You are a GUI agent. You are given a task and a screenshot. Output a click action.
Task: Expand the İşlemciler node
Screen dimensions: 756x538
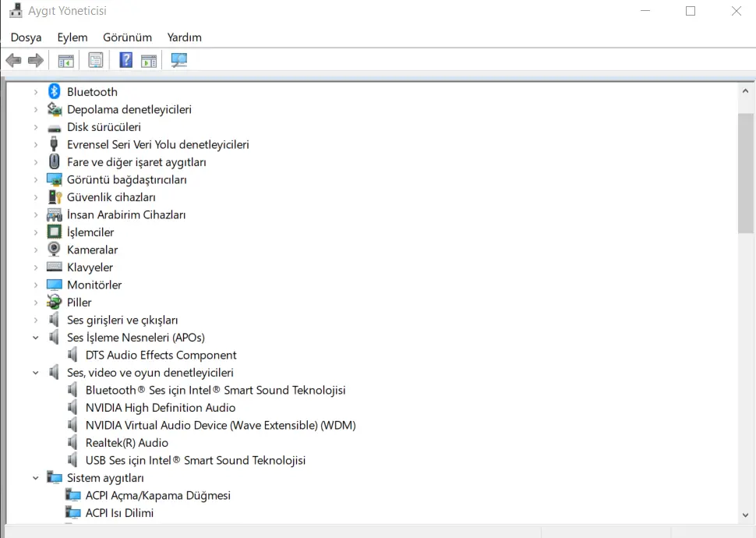[x=36, y=232]
